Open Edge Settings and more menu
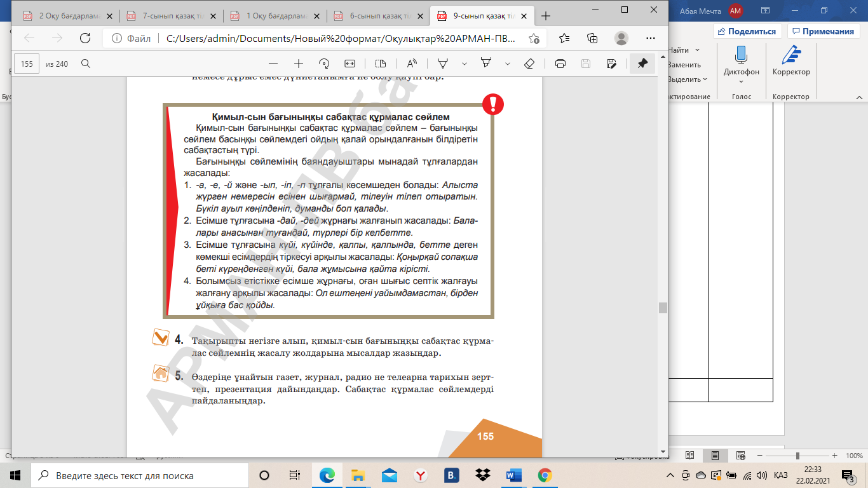868x488 pixels. (x=649, y=37)
